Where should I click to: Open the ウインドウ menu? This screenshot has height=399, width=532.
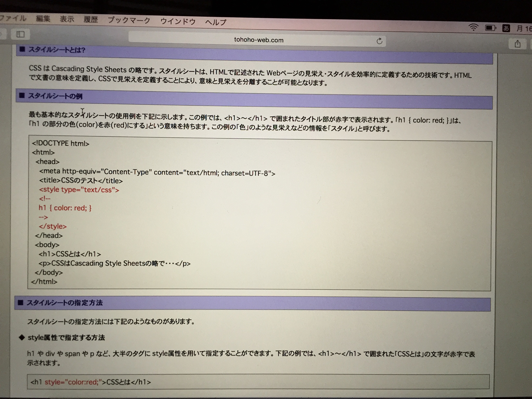pyautogui.click(x=178, y=21)
